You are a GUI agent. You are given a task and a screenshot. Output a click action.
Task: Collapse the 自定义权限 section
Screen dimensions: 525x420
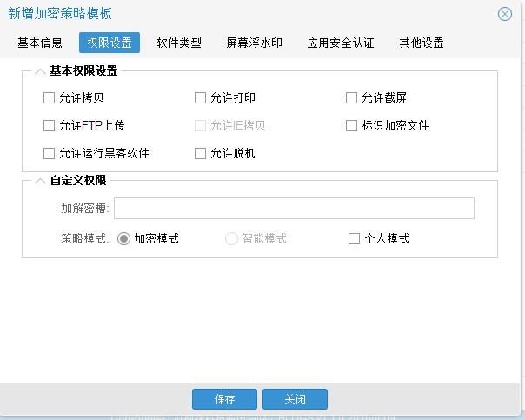pos(40,181)
